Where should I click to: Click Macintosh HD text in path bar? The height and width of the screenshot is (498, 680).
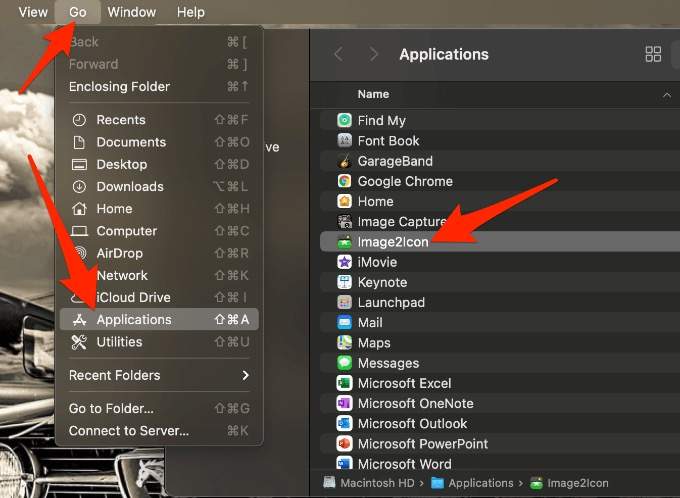pos(377,483)
